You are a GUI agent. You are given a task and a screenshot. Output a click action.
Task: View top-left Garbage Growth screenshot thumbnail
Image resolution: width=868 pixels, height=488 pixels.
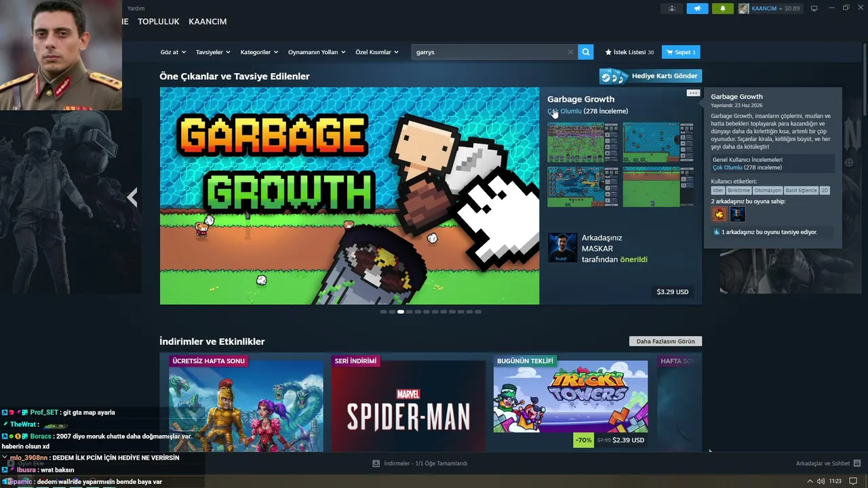coord(583,142)
